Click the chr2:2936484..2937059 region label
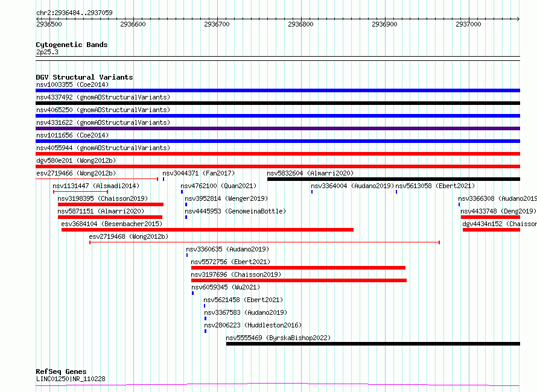 coord(74,13)
